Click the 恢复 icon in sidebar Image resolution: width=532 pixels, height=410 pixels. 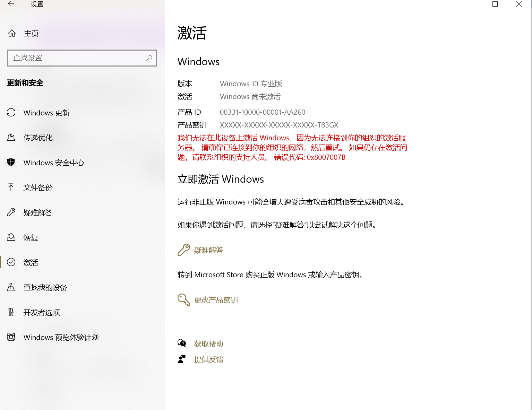tap(11, 237)
